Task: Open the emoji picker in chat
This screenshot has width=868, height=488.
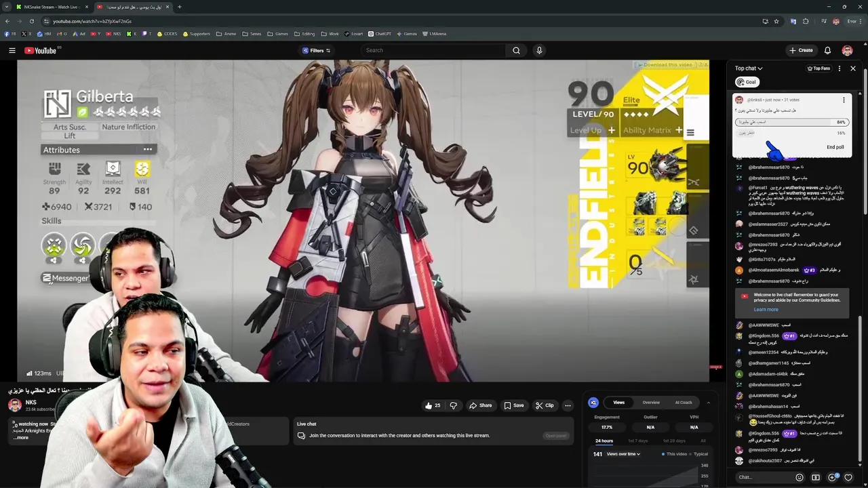Action: 800,477
